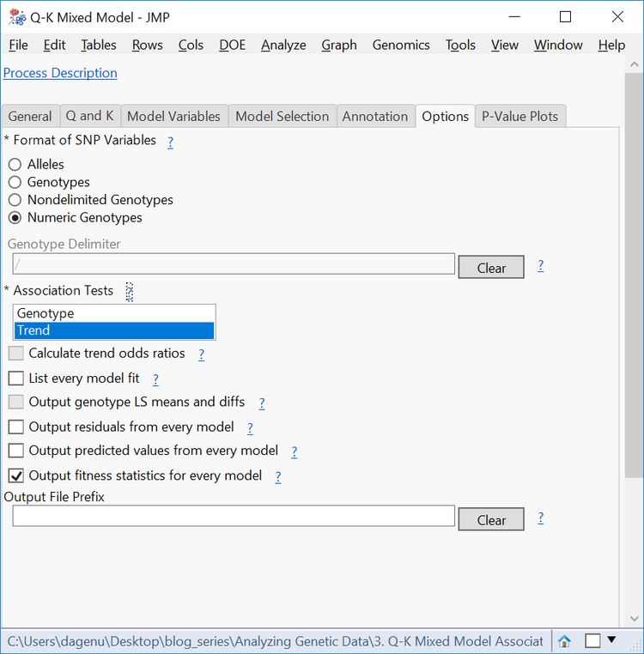This screenshot has width=644, height=654.
Task: Open help icon beside Association Tests
Action: [130, 292]
